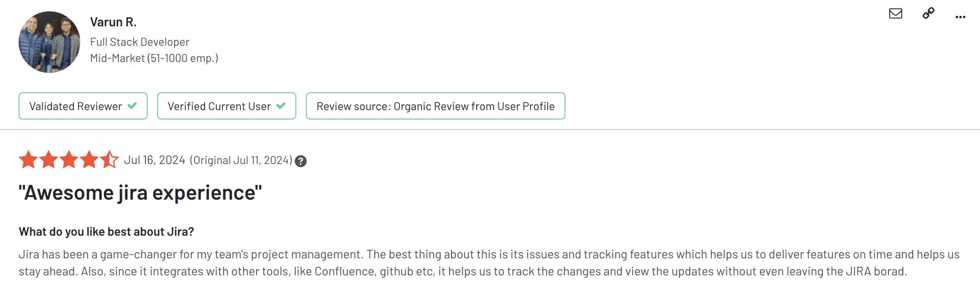Click the third rating star
980x294 pixels.
pyautogui.click(x=69, y=160)
